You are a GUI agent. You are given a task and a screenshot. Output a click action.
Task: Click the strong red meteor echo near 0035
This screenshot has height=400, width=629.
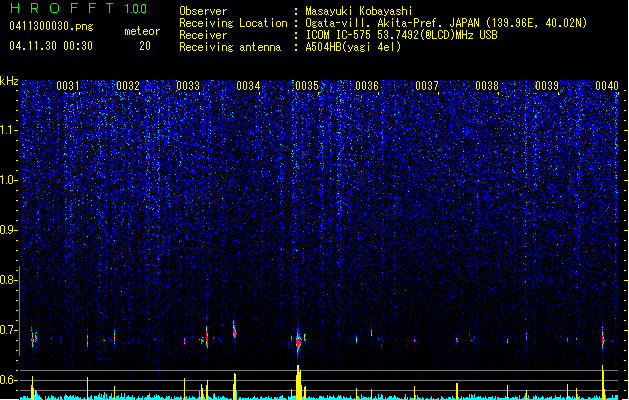(298, 342)
